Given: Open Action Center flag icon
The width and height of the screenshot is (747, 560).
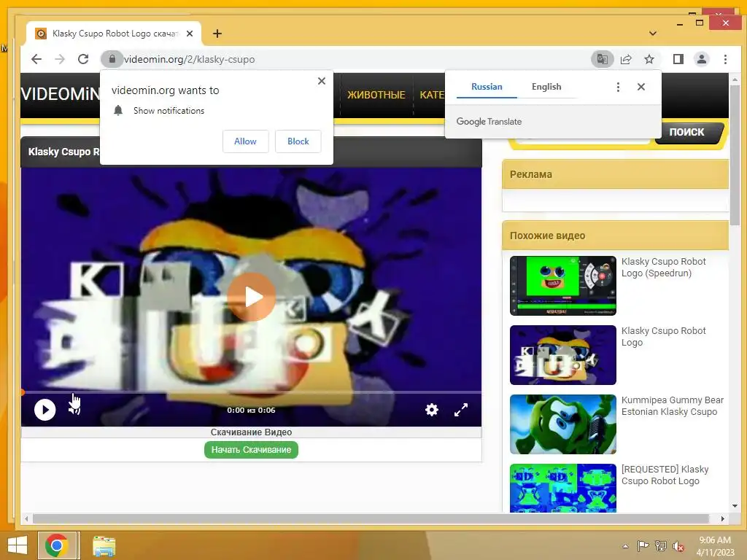Looking at the screenshot, I should (x=643, y=546).
